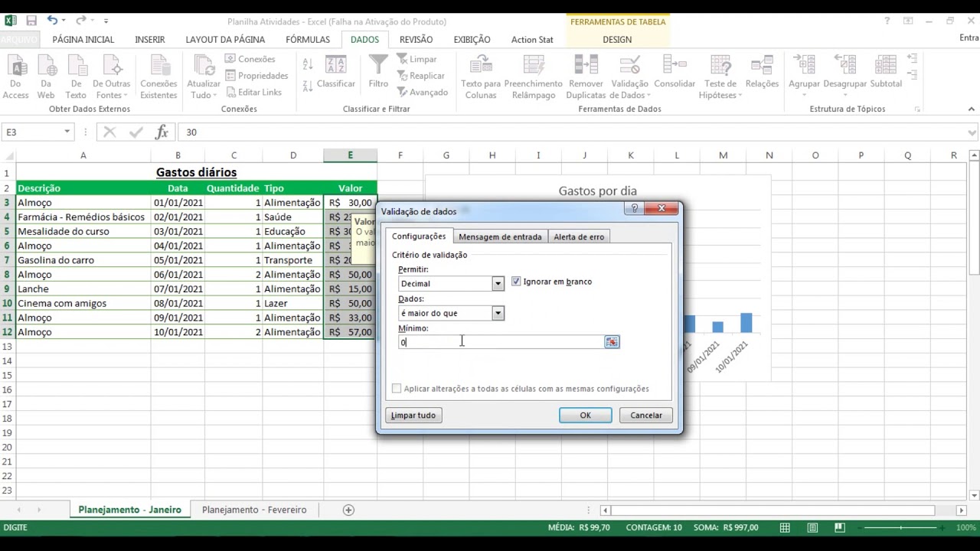Open the Permitir dropdown showing Decimal
This screenshot has height=551, width=980.
point(498,284)
